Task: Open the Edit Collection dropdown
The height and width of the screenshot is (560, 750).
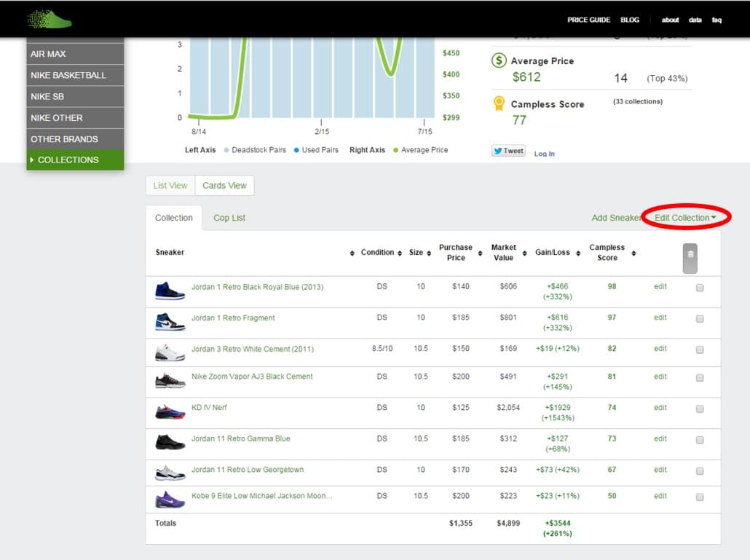Action: click(685, 218)
